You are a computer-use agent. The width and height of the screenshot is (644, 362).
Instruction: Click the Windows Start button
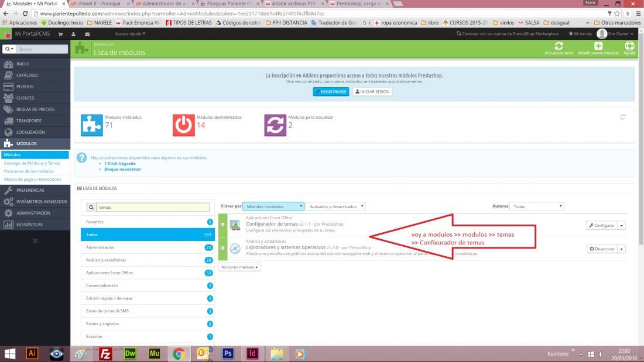[x=10, y=353]
